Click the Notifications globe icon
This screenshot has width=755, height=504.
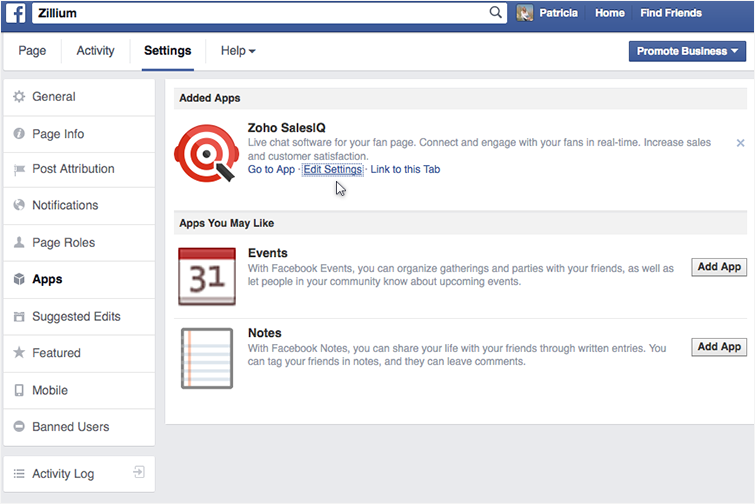point(19,205)
